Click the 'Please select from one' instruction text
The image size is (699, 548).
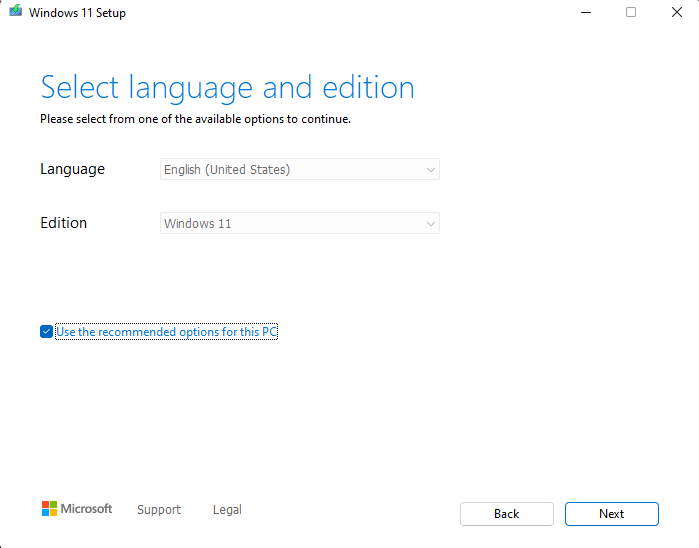pos(195,119)
